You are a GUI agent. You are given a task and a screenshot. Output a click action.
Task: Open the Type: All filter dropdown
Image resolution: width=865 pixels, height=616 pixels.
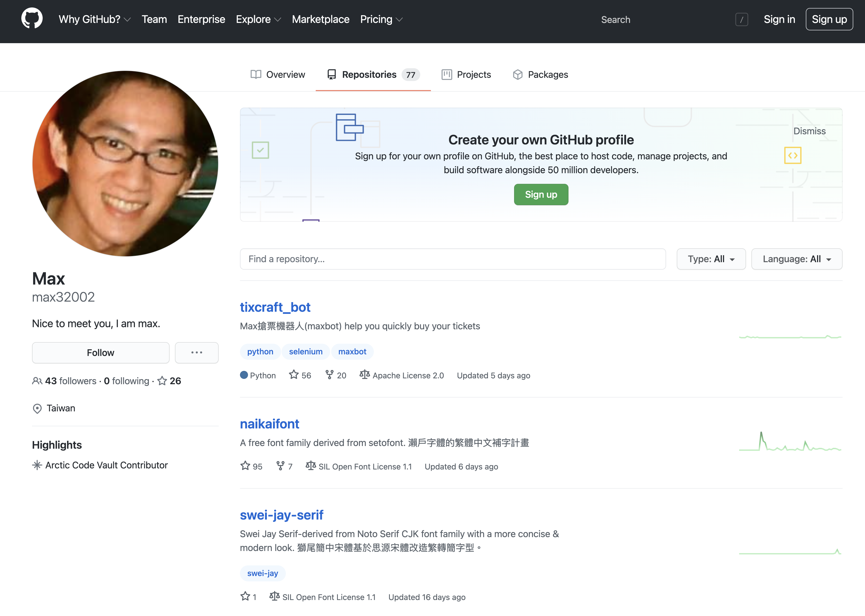point(711,259)
